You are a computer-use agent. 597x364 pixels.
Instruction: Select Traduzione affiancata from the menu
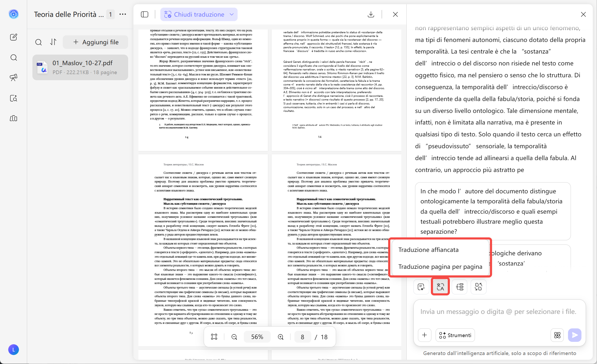[429, 250]
